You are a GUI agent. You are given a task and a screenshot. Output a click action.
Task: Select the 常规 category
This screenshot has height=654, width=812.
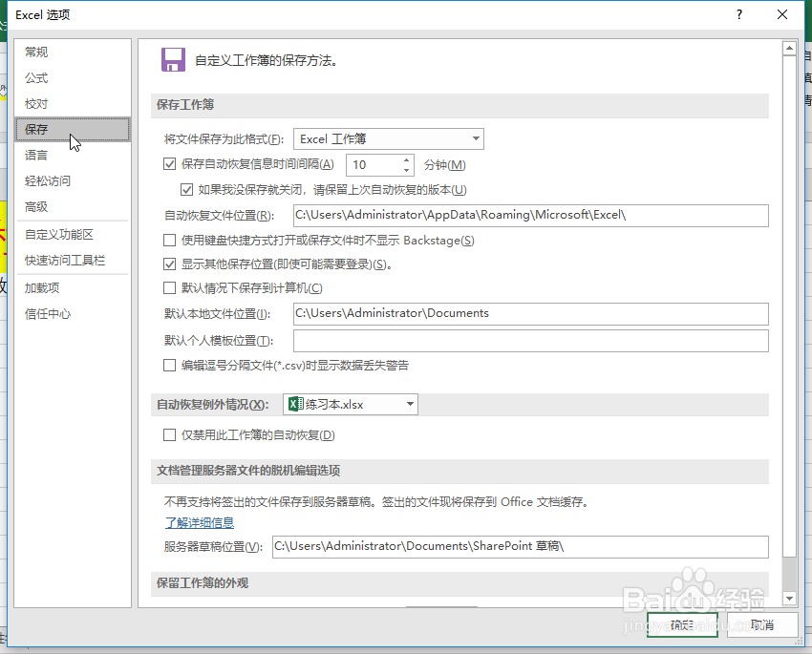point(73,52)
